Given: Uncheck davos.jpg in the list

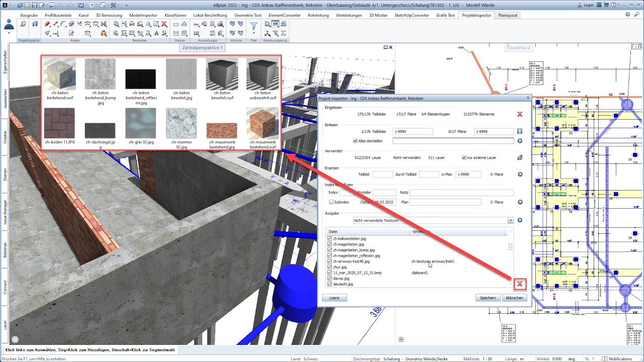Looking at the screenshot, I should [330, 278].
